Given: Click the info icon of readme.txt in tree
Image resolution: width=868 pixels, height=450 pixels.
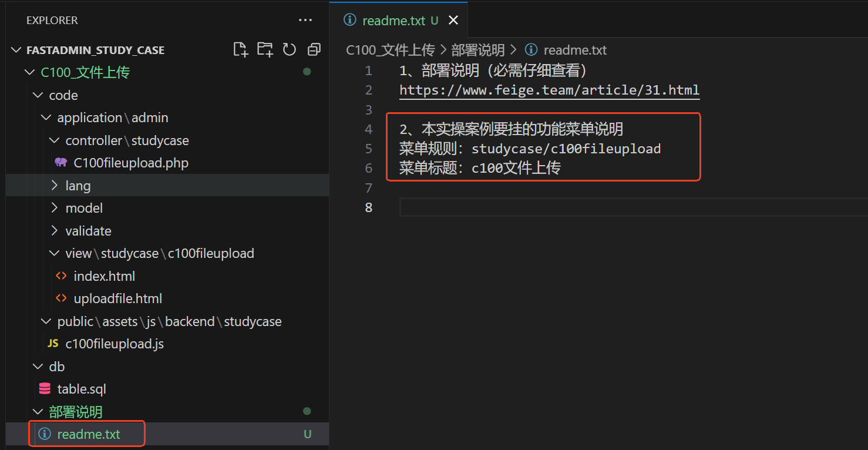Looking at the screenshot, I should click(44, 434).
